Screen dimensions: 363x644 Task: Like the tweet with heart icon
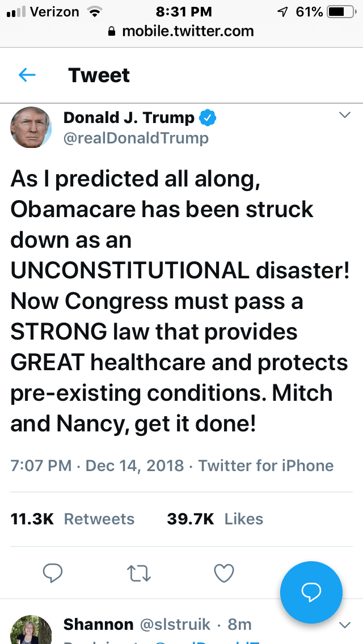coord(224,573)
